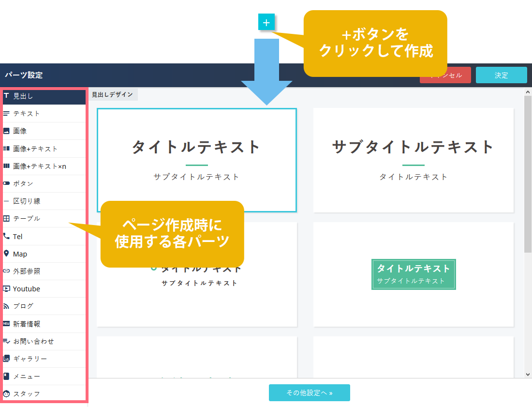Choose the 新着情報 NEW icon
Viewport: 532px width, 407px height.
(6, 324)
